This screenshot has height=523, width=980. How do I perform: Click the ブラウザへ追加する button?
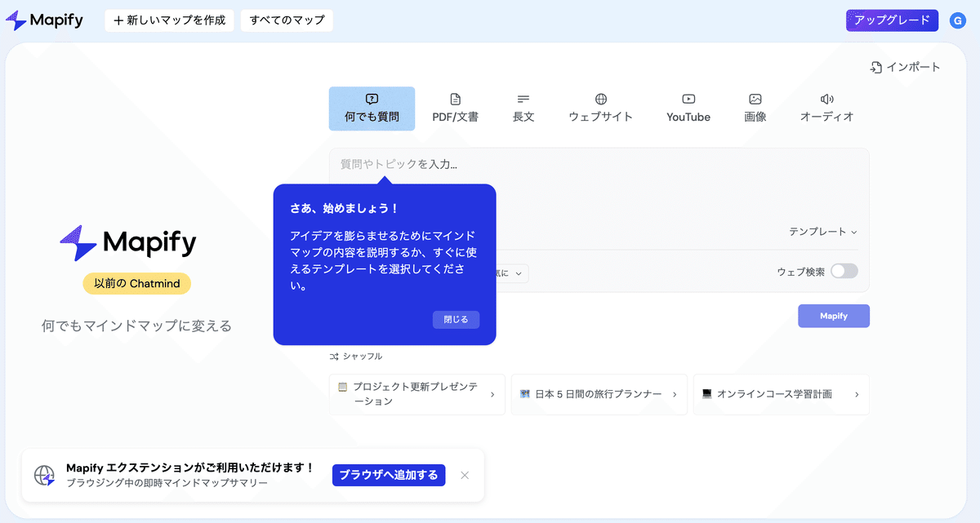click(x=388, y=475)
